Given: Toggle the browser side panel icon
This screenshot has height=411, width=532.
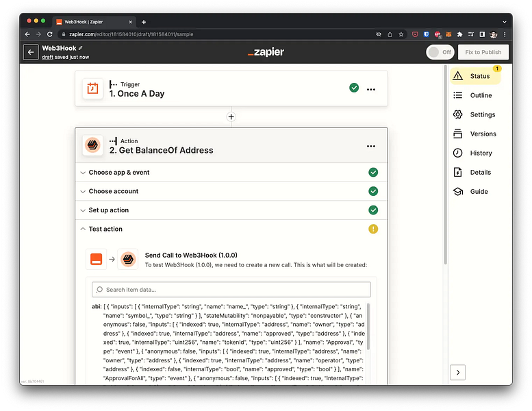Looking at the screenshot, I should pos(482,34).
